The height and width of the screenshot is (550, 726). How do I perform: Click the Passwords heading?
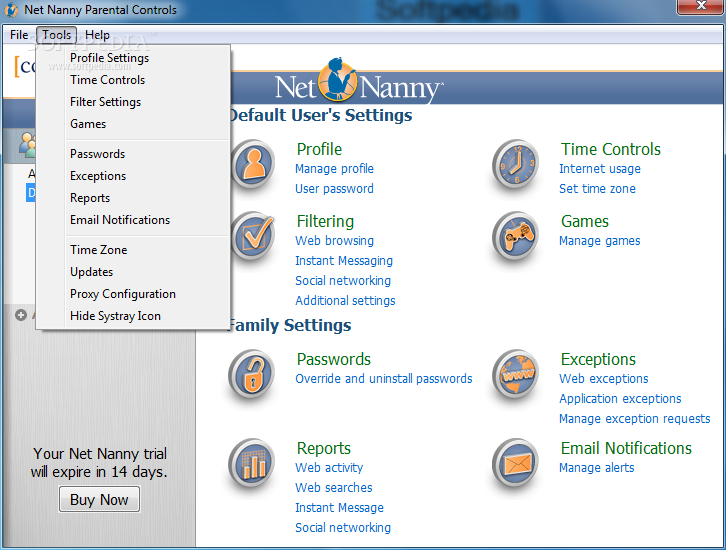coord(334,359)
